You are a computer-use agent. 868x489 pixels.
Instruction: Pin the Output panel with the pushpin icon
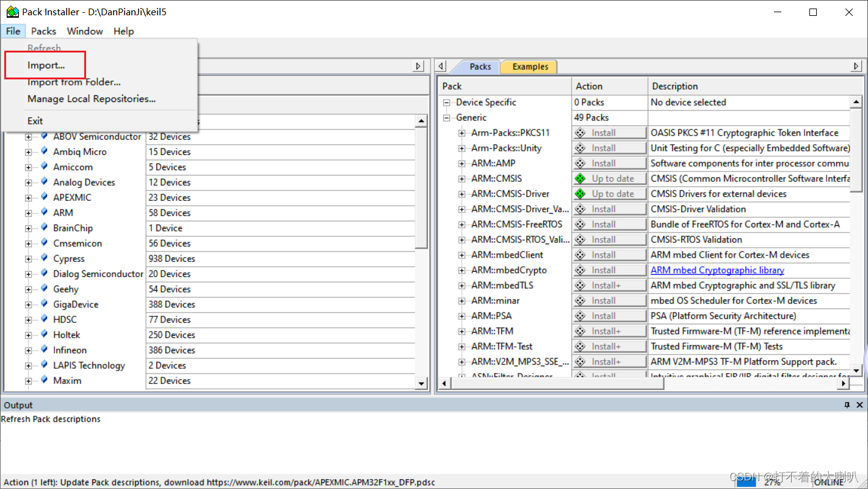[847, 405]
